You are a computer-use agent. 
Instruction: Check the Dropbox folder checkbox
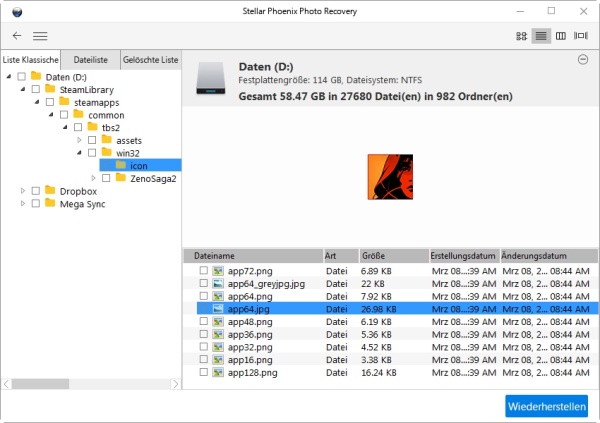pyautogui.click(x=36, y=191)
